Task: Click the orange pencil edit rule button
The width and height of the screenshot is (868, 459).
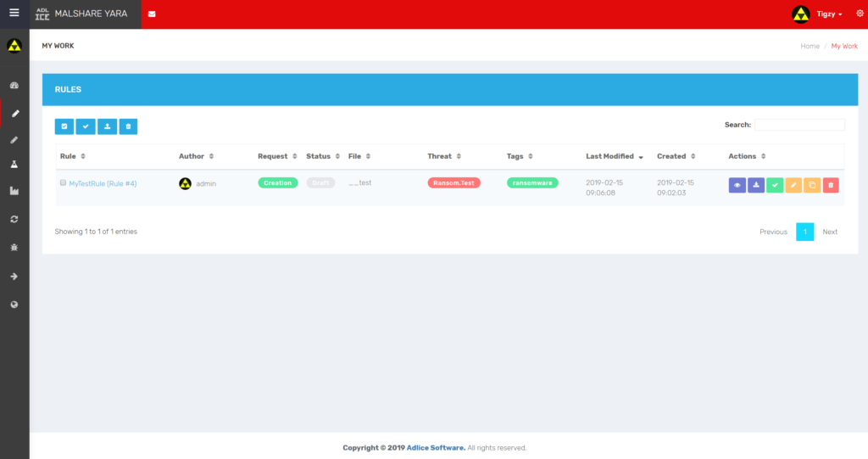Action: (x=793, y=185)
